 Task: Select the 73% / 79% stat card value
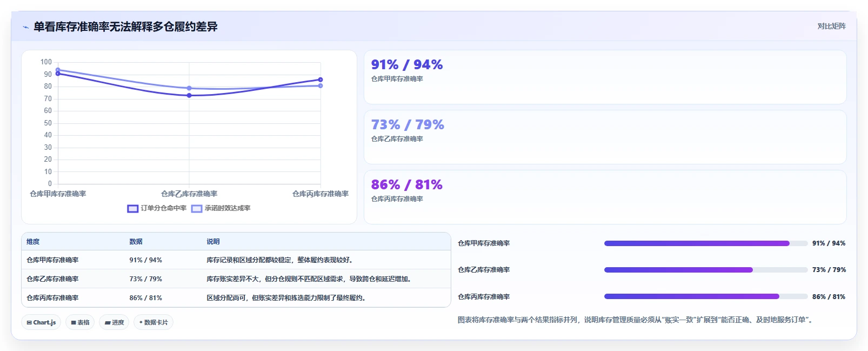click(408, 125)
